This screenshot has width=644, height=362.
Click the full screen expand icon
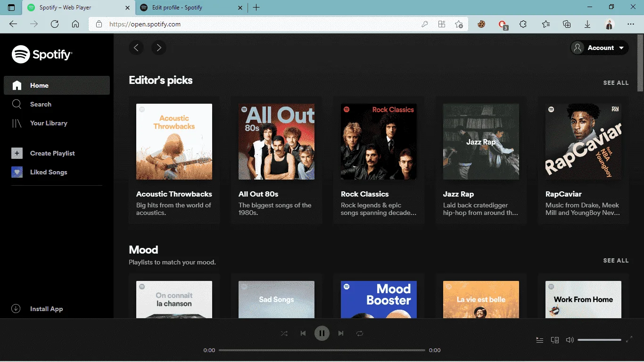(629, 339)
